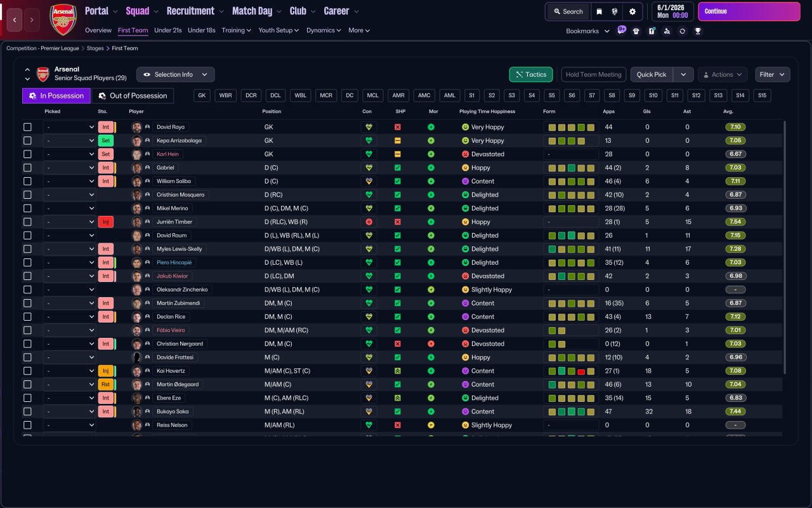Viewport: 812px width, 508px height.
Task: Click the purple Continue button
Action: point(749,11)
